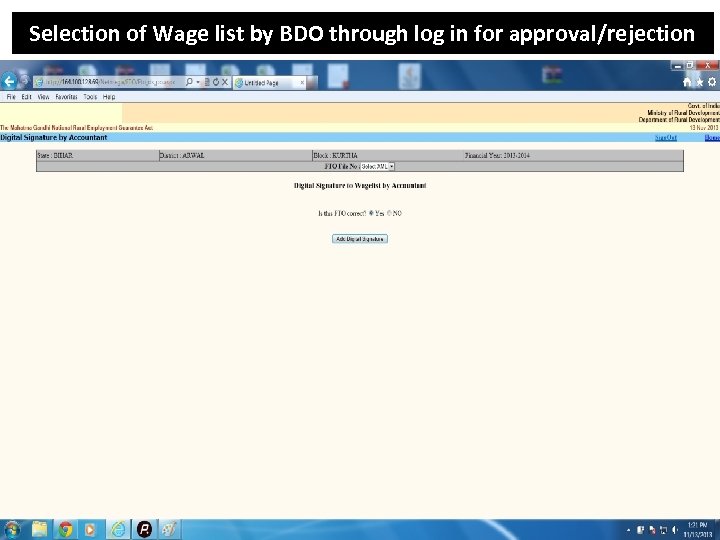Refresh the page with reload icon
The width and height of the screenshot is (720, 540).
click(x=215, y=82)
